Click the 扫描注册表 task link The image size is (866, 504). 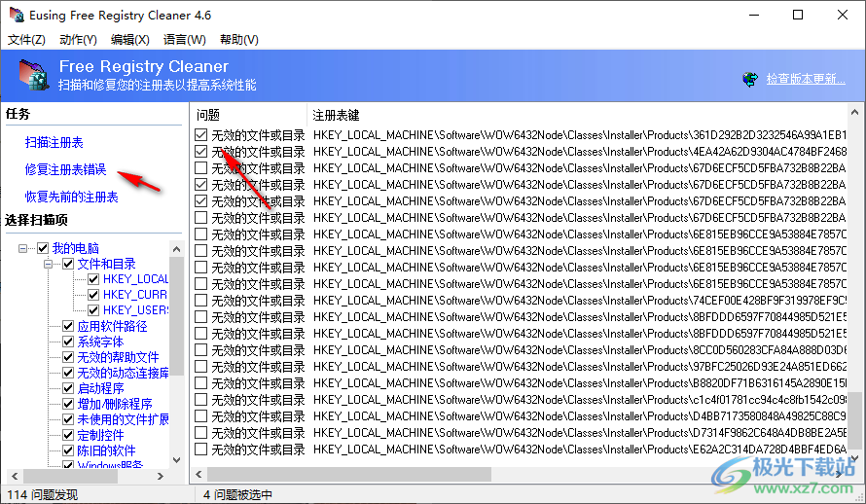pyautogui.click(x=54, y=142)
